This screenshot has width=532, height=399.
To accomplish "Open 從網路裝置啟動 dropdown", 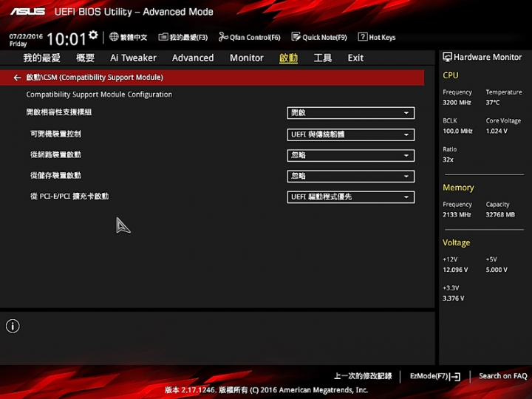I will coord(350,155).
